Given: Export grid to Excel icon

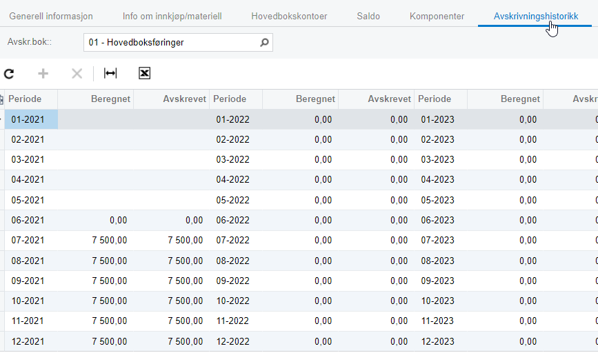Looking at the screenshot, I should click(145, 73).
